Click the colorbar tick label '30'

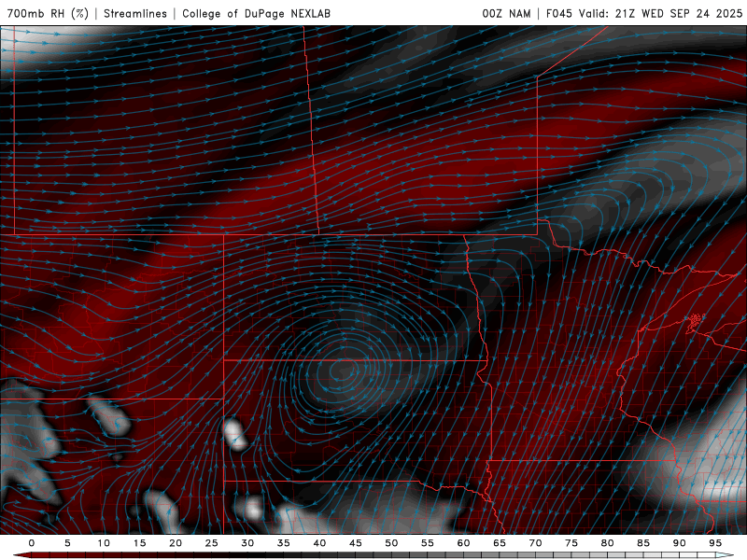(x=247, y=543)
